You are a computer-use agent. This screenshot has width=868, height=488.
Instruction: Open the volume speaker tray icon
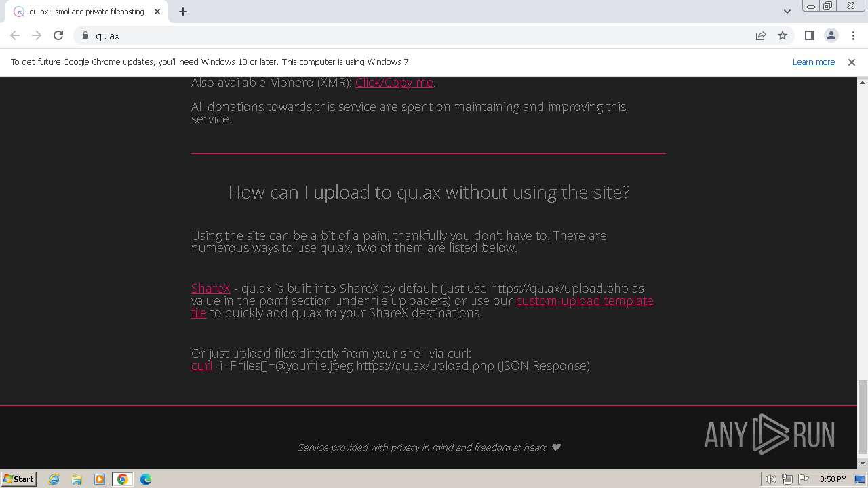771,479
